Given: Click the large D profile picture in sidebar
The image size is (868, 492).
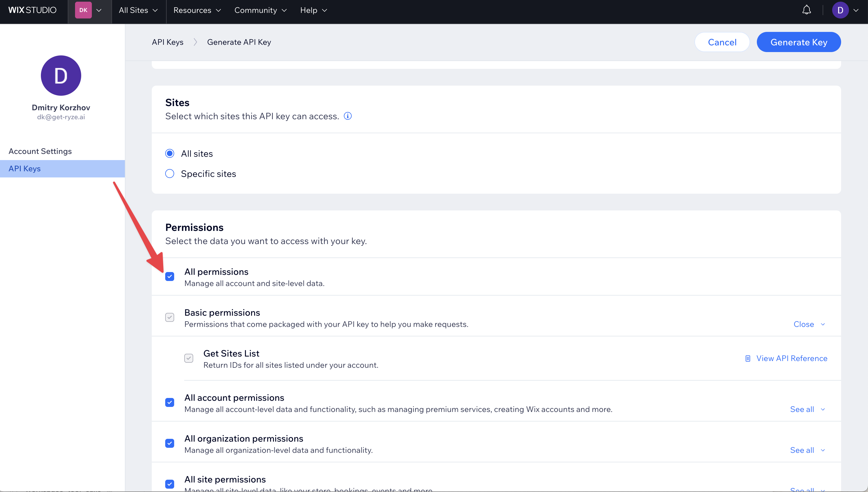Looking at the screenshot, I should pos(61,75).
